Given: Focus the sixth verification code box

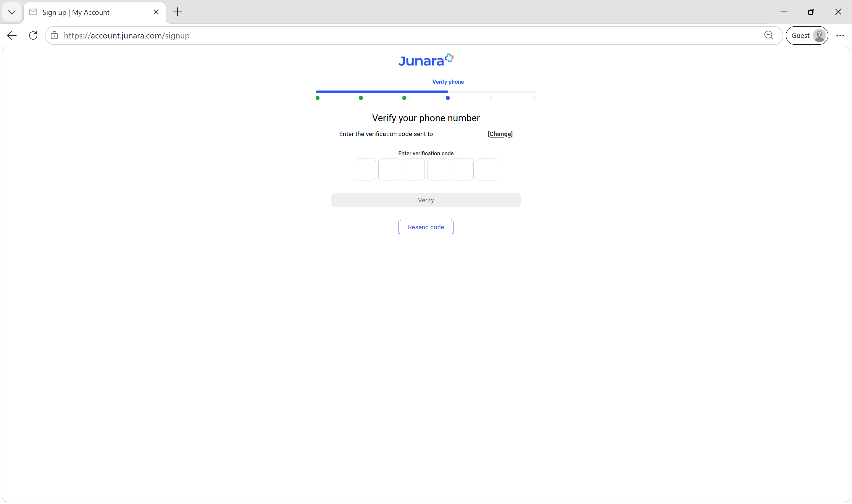Looking at the screenshot, I should [x=487, y=169].
